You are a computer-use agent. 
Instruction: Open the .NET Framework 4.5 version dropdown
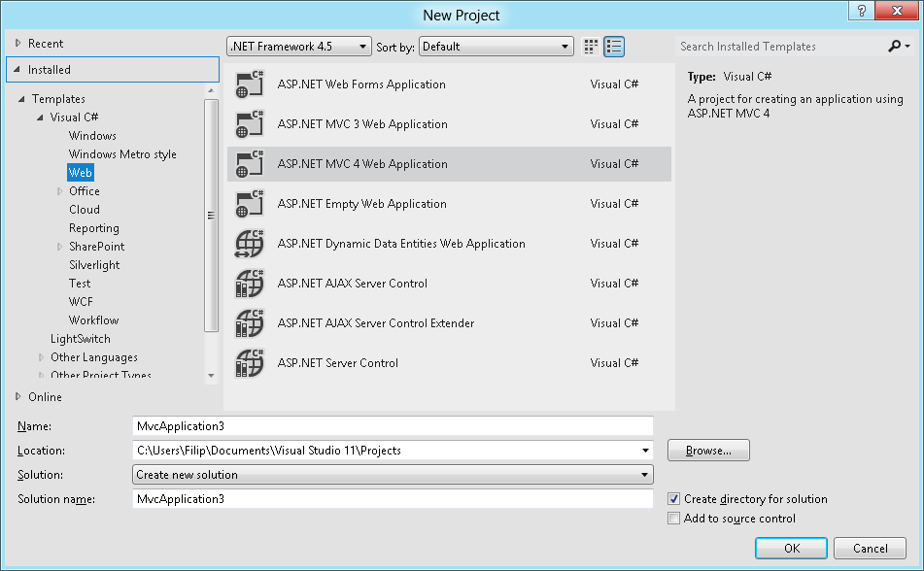point(298,47)
